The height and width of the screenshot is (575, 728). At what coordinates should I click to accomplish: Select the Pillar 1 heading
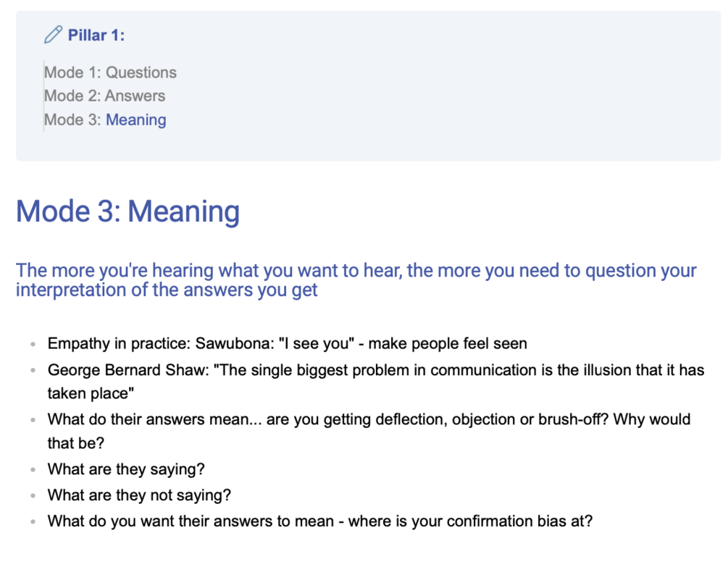pos(96,35)
